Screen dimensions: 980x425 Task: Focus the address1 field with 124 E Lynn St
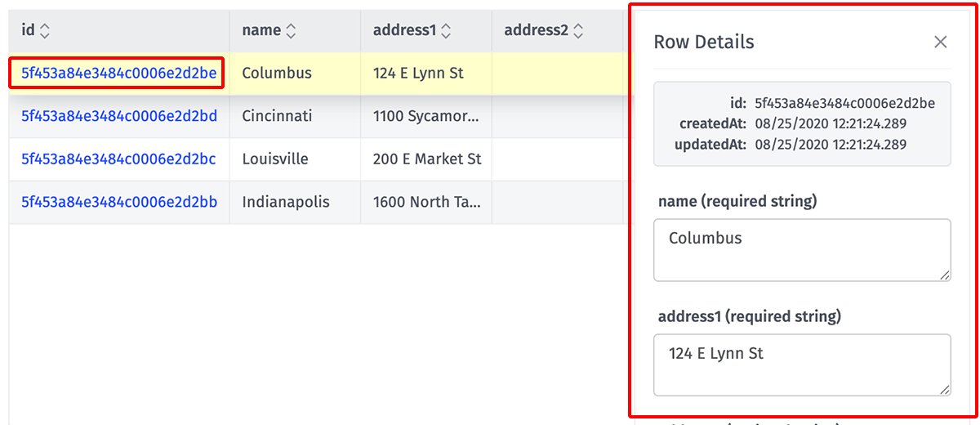pos(802,365)
